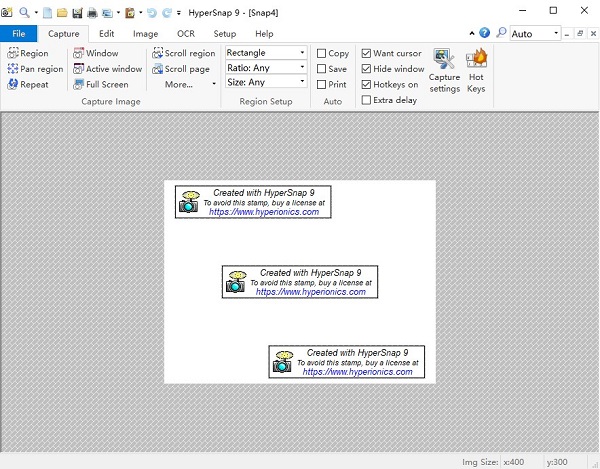Choose Pan region capture
Image resolution: width=600 pixels, height=469 pixels.
[35, 69]
